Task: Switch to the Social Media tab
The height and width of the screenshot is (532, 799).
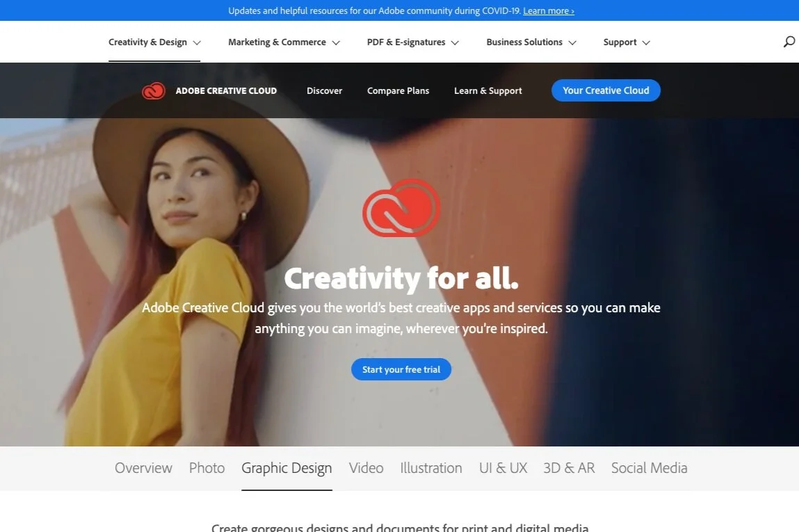Action: (649, 468)
